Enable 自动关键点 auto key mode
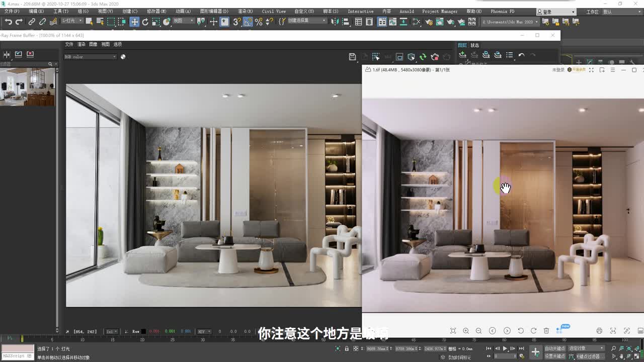The width and height of the screenshot is (644, 362). pos(555,347)
